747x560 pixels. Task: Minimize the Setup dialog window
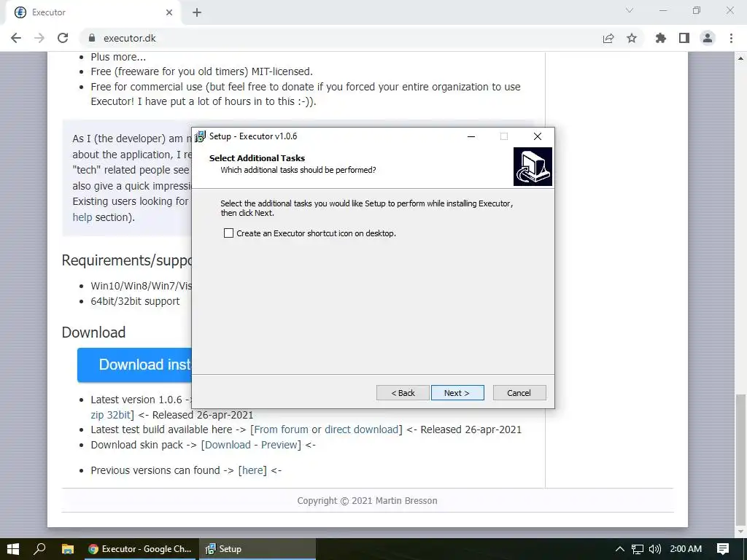click(471, 136)
